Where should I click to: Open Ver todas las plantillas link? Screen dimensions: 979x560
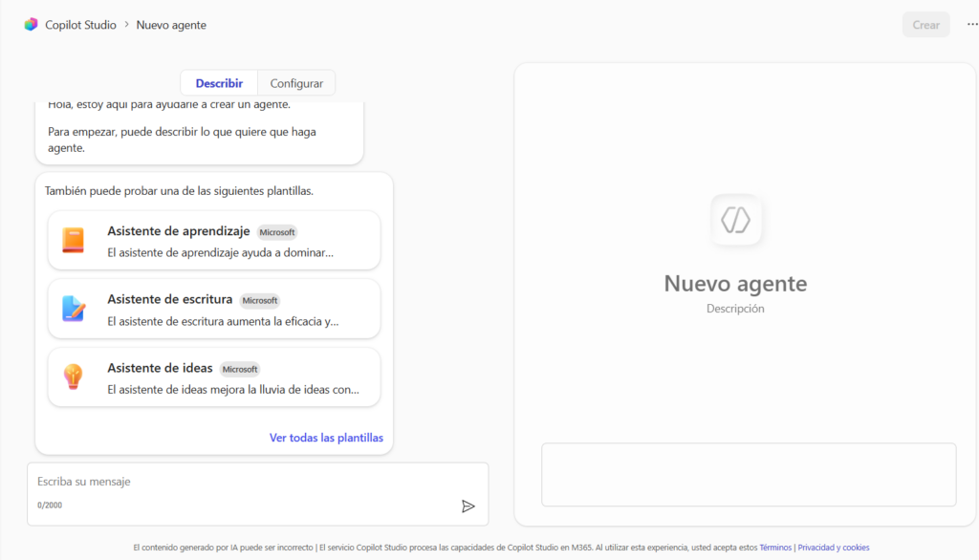326,438
